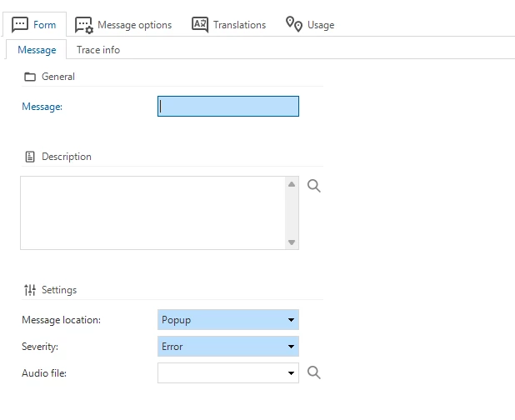Open the Audio file dropdown
Screen dimensions: 515x420
pos(291,373)
